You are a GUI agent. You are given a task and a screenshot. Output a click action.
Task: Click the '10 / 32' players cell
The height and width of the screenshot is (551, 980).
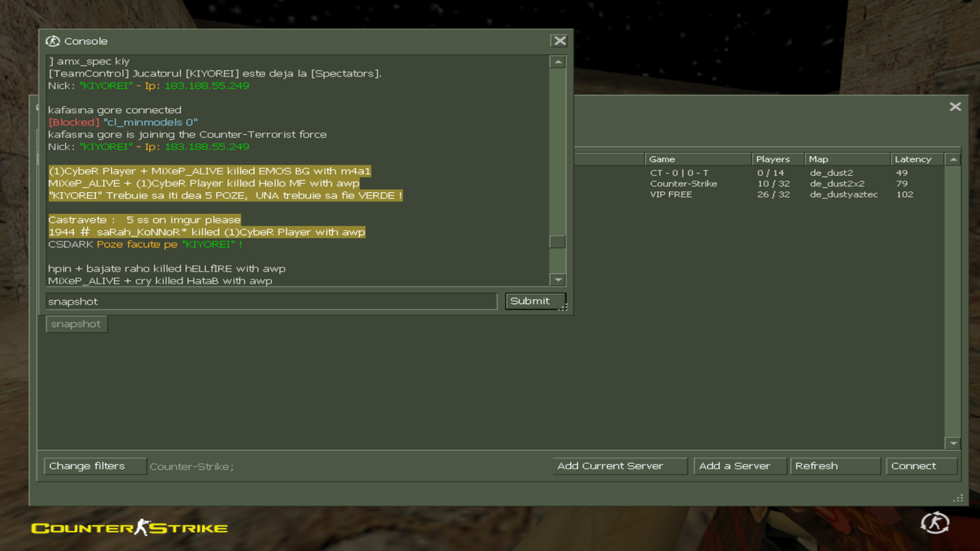tap(773, 184)
